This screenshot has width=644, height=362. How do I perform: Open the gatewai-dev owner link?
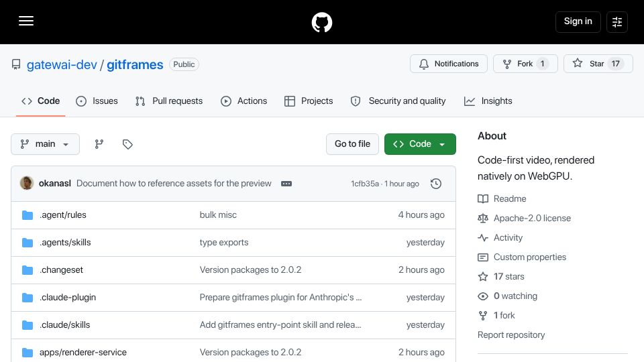point(62,64)
